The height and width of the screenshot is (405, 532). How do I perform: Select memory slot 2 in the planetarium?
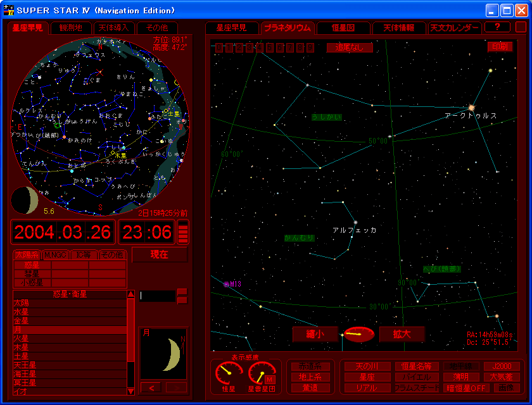[239, 47]
